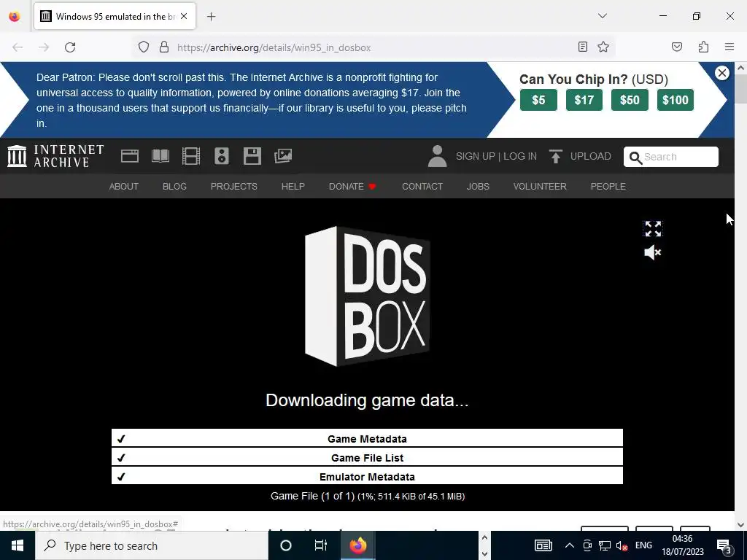Viewport: 747px width, 560px height.
Task: Click the SIGN UP link
Action: point(475,157)
